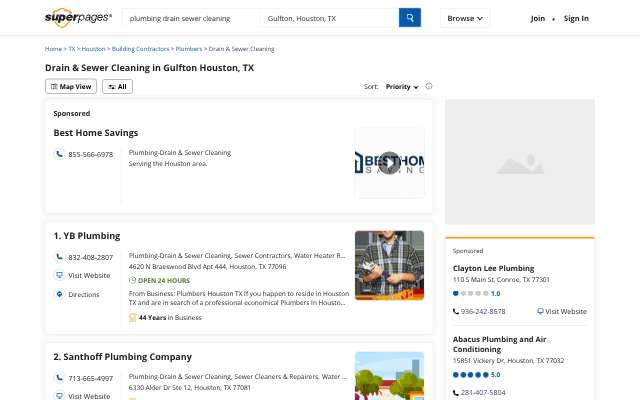Open Clayton Lee Plumbing sponsored listing
640x400 pixels.
click(493, 268)
